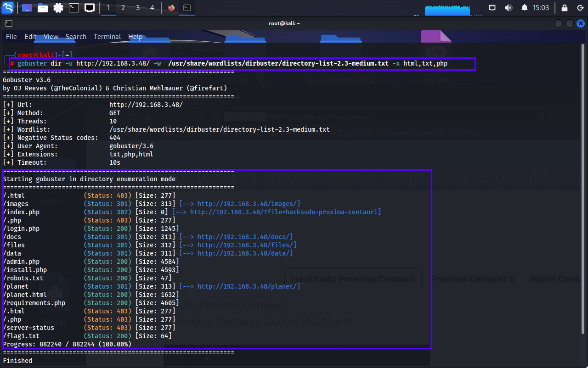Open the Kali dragon applications menu
Image resolution: width=588 pixels, height=368 pixels.
pyautogui.click(x=8, y=8)
